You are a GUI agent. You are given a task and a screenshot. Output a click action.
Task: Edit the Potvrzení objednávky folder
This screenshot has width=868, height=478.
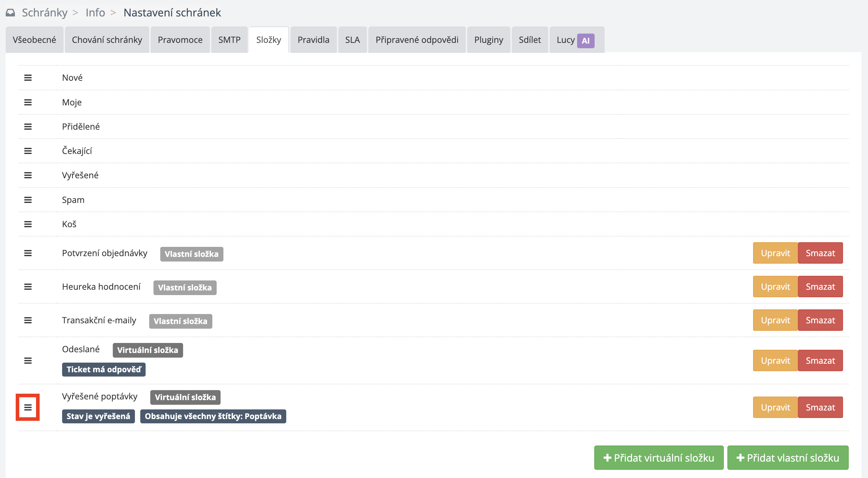775,253
